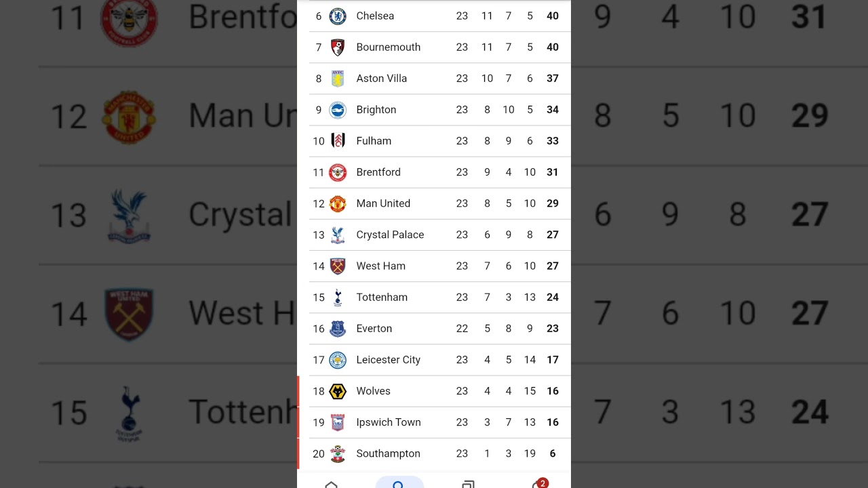
Task: Open the tabs switcher icon
Action: tap(468, 484)
